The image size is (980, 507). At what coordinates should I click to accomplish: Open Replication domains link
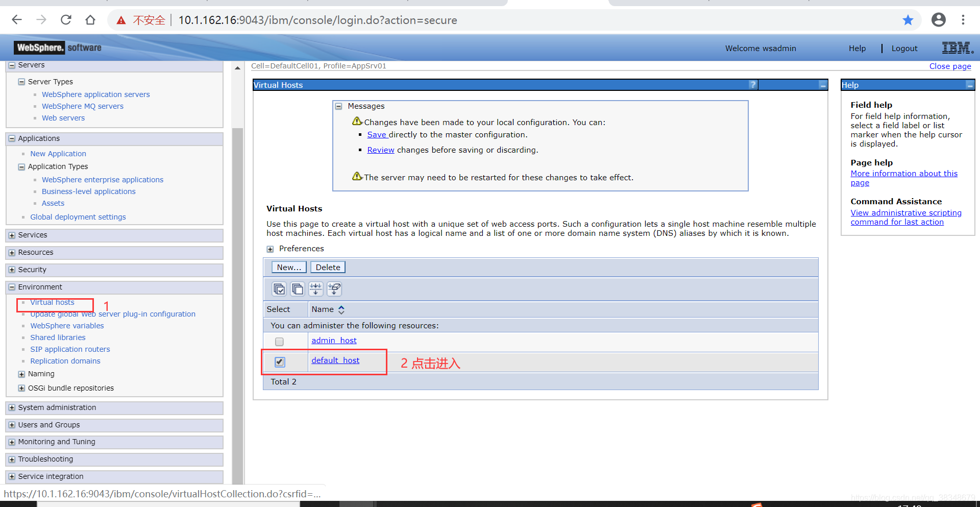[65, 361]
